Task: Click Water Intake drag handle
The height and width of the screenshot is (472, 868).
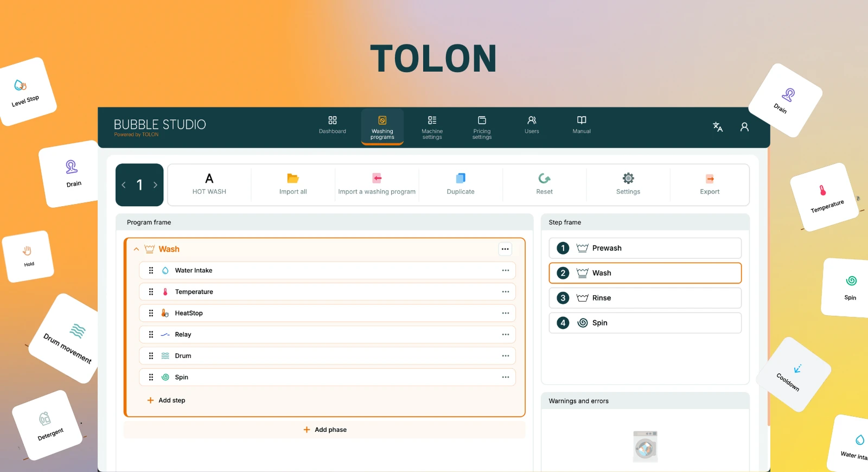Action: [151, 270]
